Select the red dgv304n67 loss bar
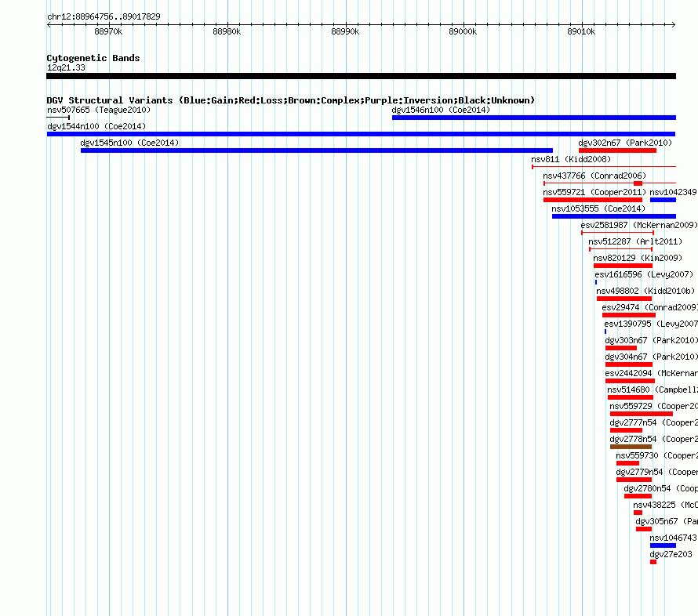Viewport: 698px width, 616px height. [x=628, y=364]
